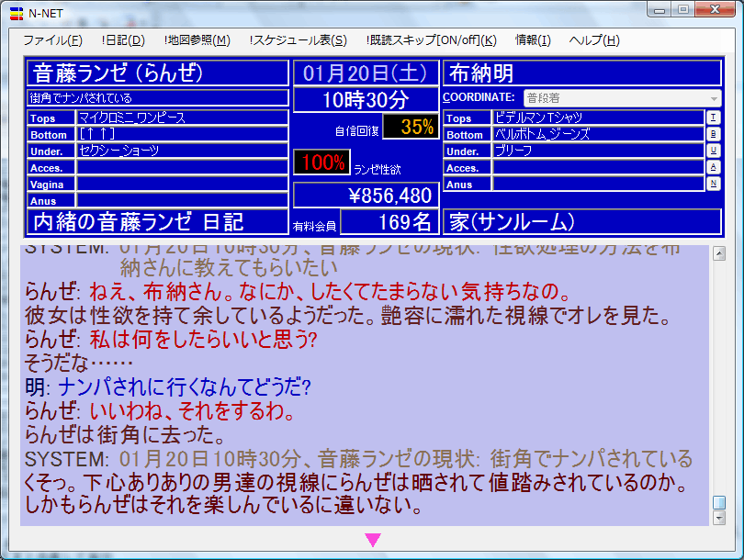The width and height of the screenshot is (744, 560).
Task: Click the N-NET title bar app icon
Action: pyautogui.click(x=16, y=11)
